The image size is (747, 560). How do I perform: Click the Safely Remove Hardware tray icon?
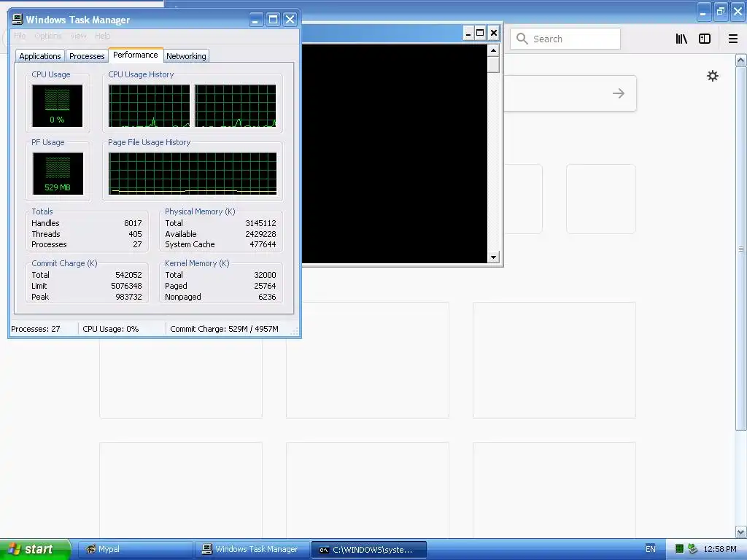(693, 549)
